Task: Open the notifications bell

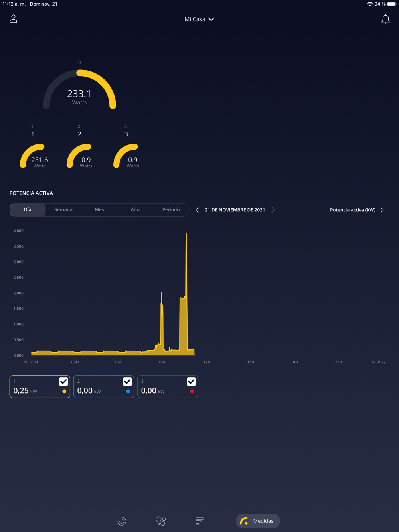Action: coord(385,19)
